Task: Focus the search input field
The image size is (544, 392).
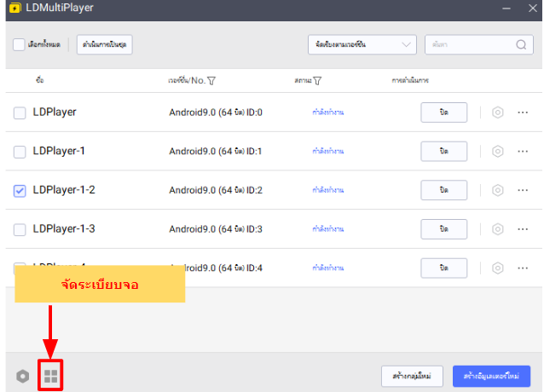Action: coord(479,44)
